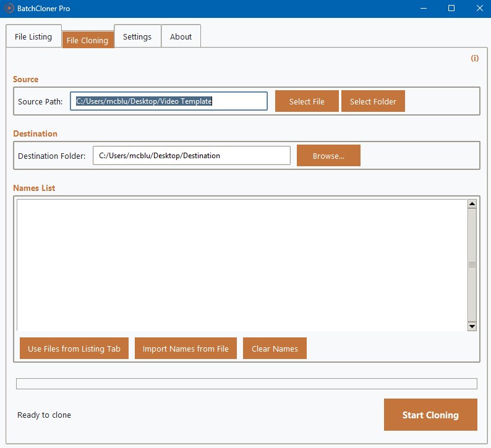Select the File Cloning tab
This screenshot has height=448, width=491.
click(x=88, y=40)
